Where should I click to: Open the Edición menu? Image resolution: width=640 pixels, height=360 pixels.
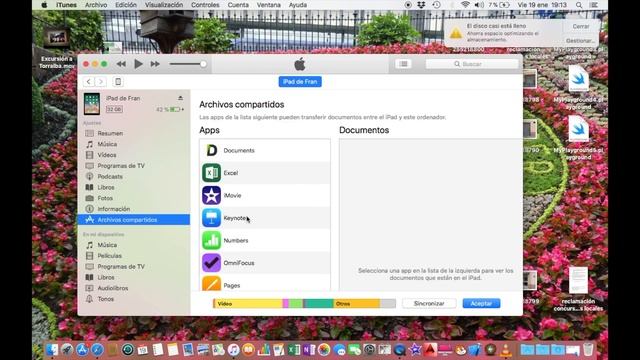coord(126,5)
